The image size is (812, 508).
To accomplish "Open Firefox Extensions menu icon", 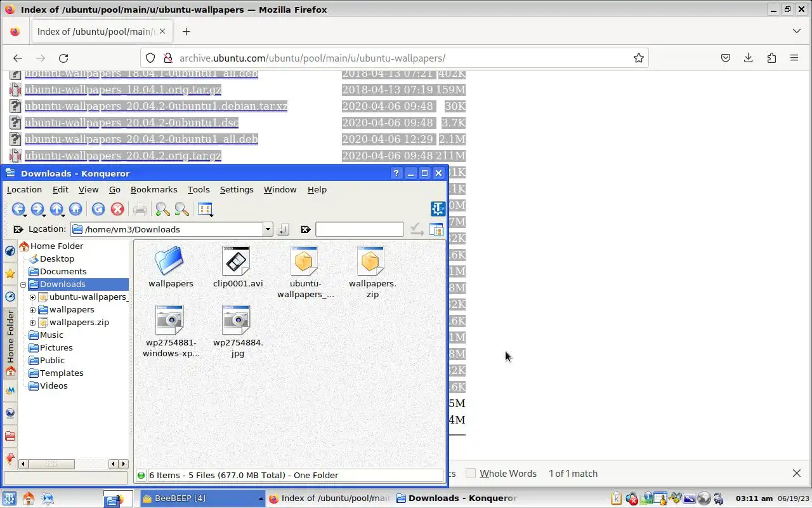I will pos(771,58).
